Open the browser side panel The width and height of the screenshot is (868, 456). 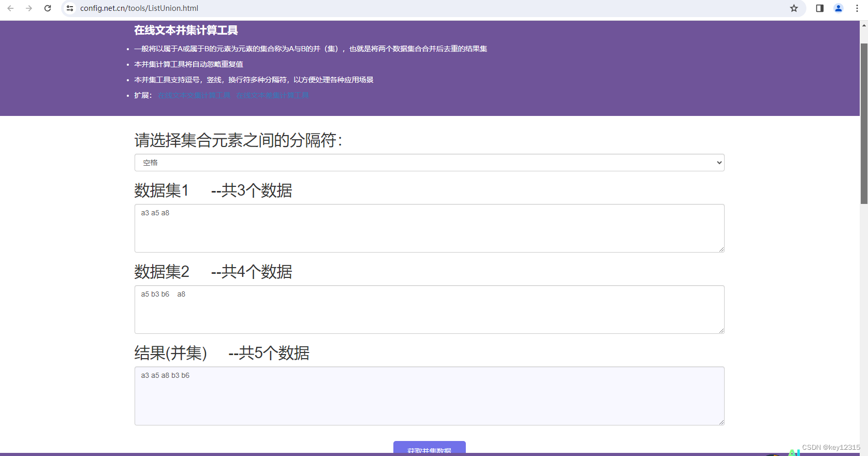(820, 8)
